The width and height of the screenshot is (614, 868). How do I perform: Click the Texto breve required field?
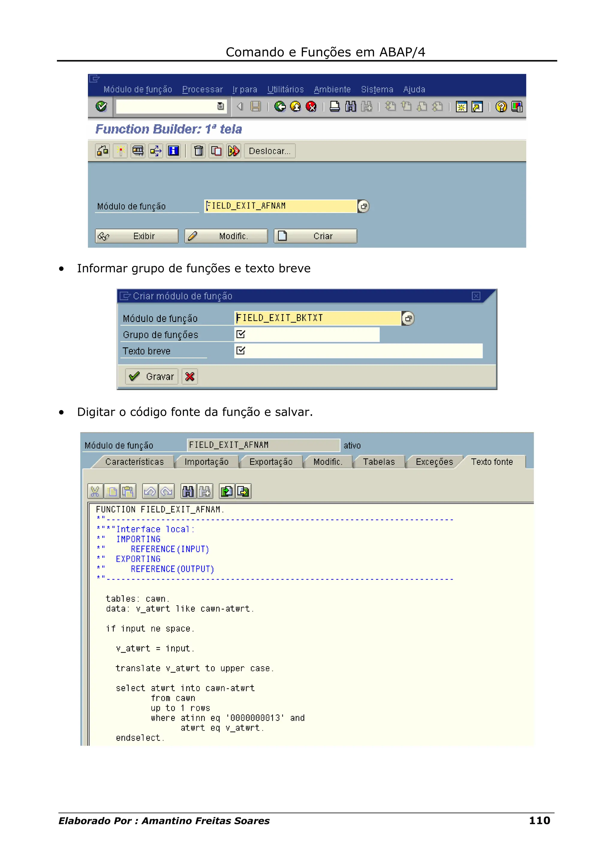pos(358,351)
